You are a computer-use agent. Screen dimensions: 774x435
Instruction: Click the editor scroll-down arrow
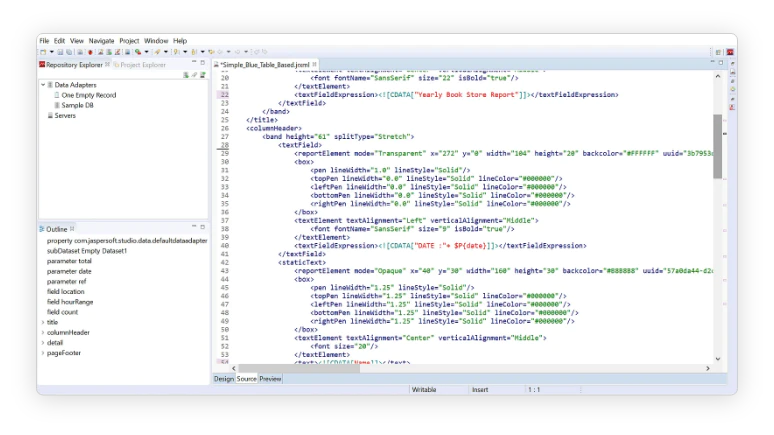(x=718, y=359)
